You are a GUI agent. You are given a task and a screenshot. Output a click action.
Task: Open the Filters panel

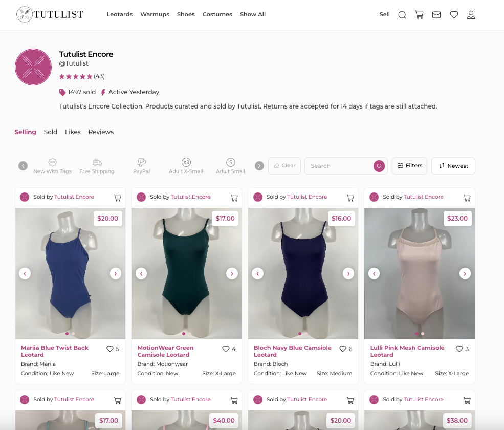coord(409,166)
